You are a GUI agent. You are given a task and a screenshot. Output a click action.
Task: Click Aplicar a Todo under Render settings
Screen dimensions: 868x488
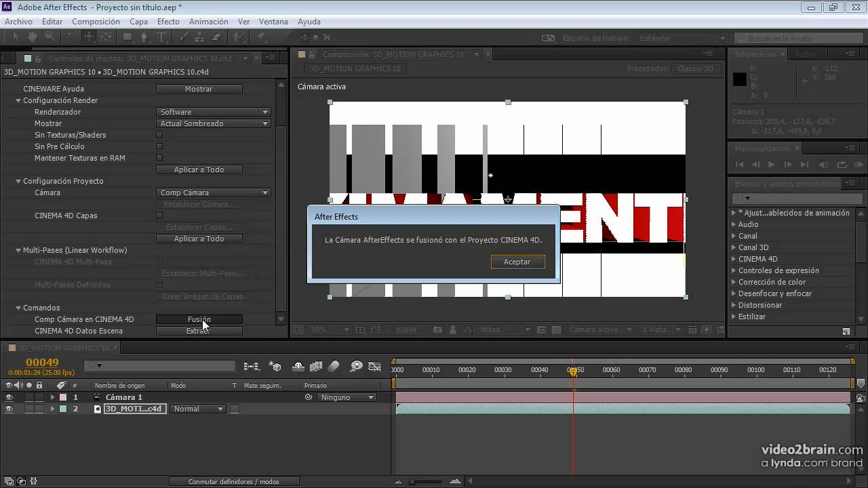pyautogui.click(x=199, y=169)
